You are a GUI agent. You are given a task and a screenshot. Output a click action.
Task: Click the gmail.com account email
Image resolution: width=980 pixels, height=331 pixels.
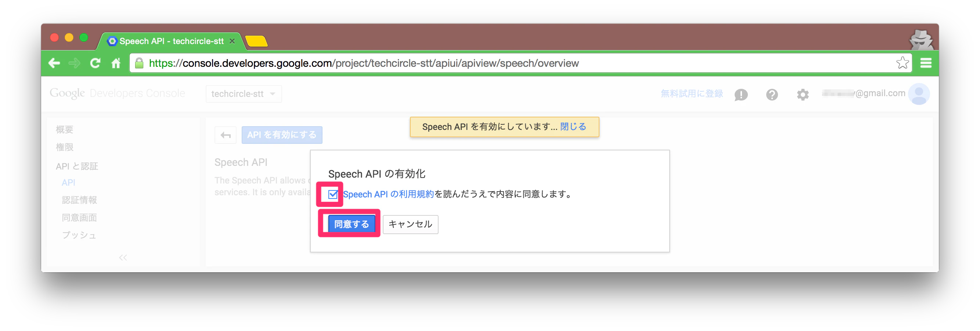pyautogui.click(x=863, y=93)
